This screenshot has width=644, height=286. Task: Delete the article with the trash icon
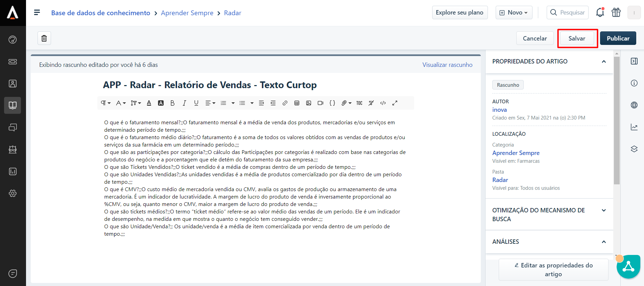coord(44,38)
